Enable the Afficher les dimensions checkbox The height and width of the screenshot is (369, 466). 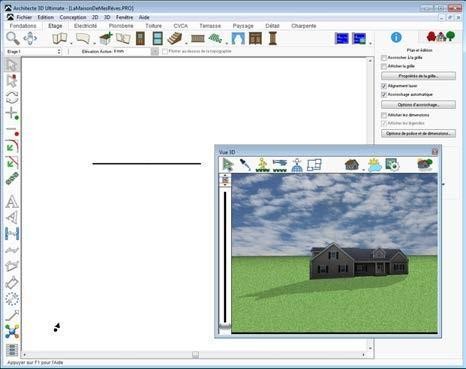point(384,115)
